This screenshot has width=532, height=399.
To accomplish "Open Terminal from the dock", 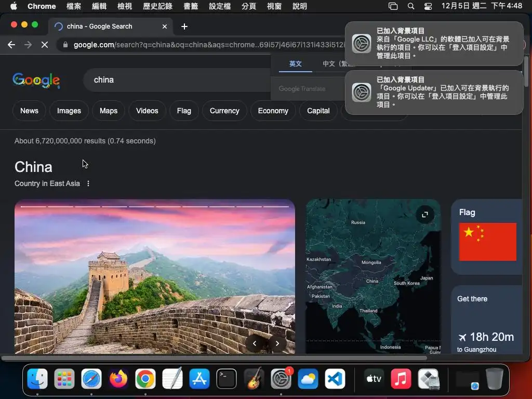I will pos(227,379).
